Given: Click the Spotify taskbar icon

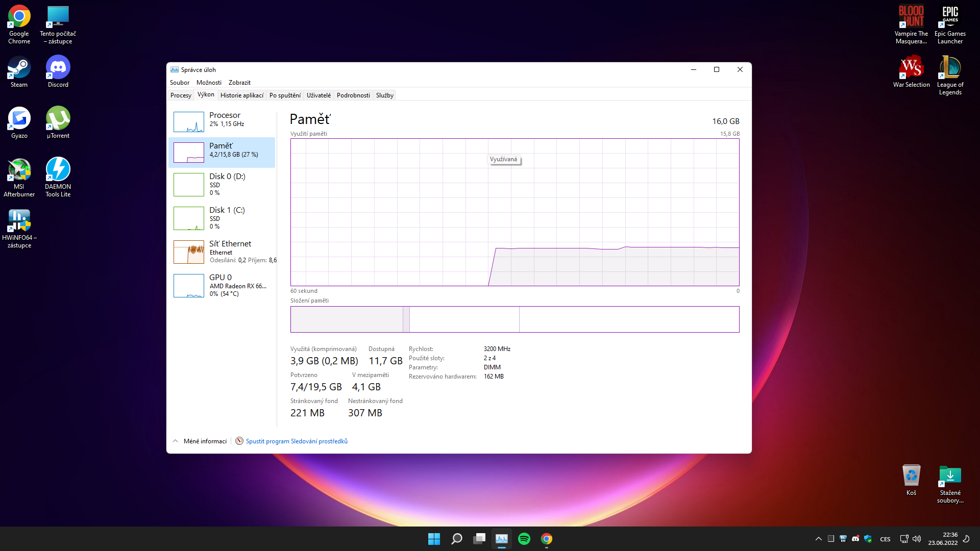Looking at the screenshot, I should [x=524, y=539].
